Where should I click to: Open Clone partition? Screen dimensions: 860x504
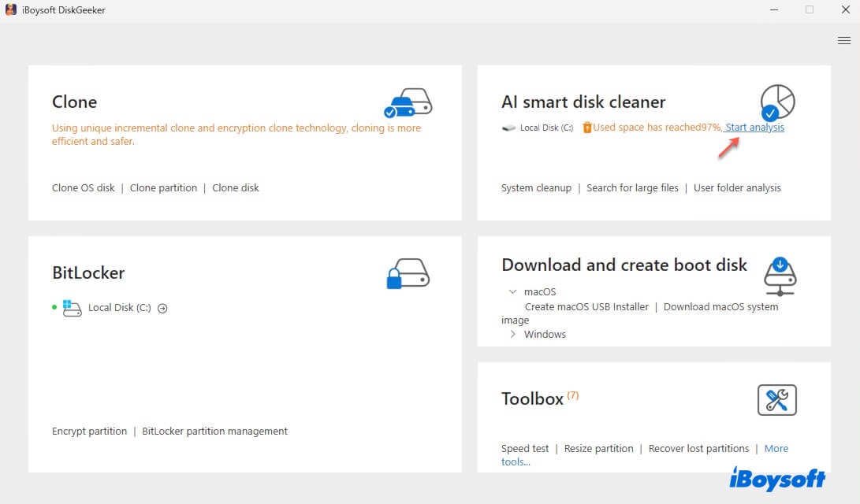coord(163,188)
